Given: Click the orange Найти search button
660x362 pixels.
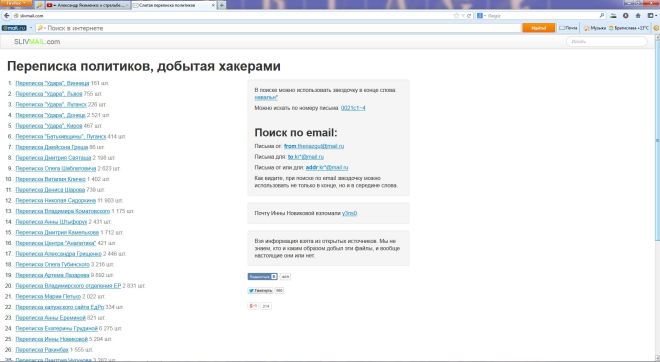Looking at the screenshot, I should pyautogui.click(x=538, y=28).
